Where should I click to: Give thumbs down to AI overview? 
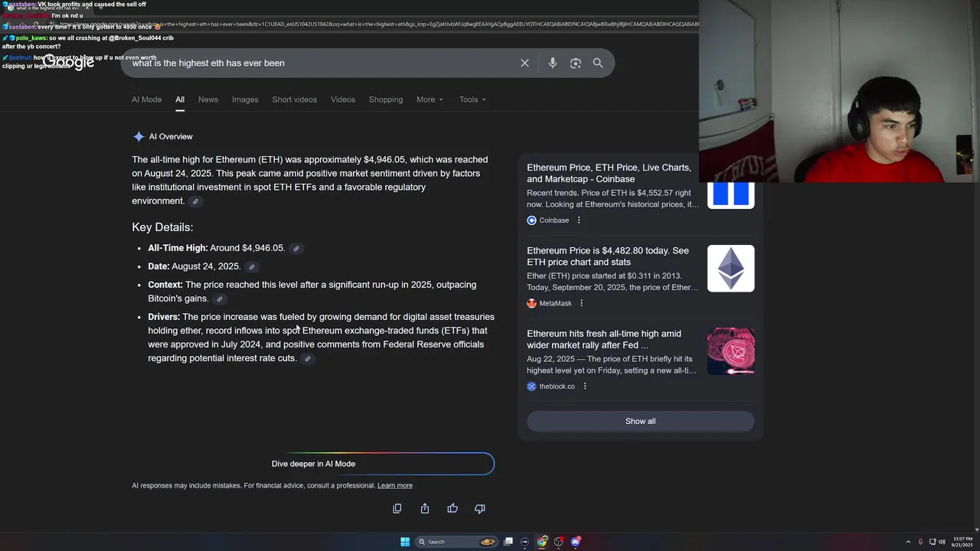[x=480, y=508]
